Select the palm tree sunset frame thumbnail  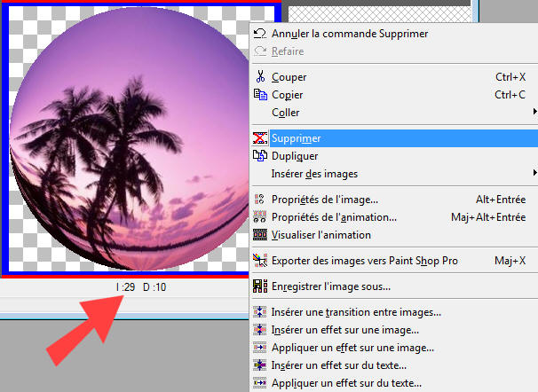pos(129,138)
